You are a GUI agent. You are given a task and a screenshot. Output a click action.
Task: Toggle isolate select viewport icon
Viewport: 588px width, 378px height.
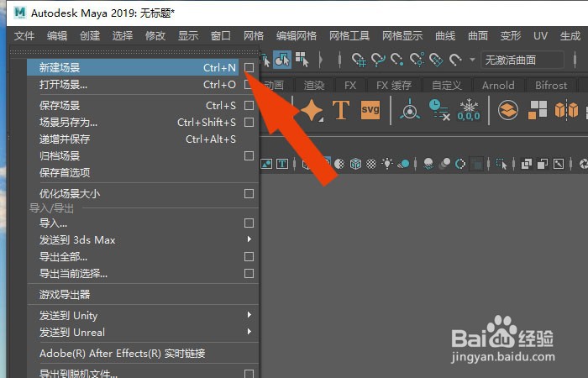click(501, 164)
